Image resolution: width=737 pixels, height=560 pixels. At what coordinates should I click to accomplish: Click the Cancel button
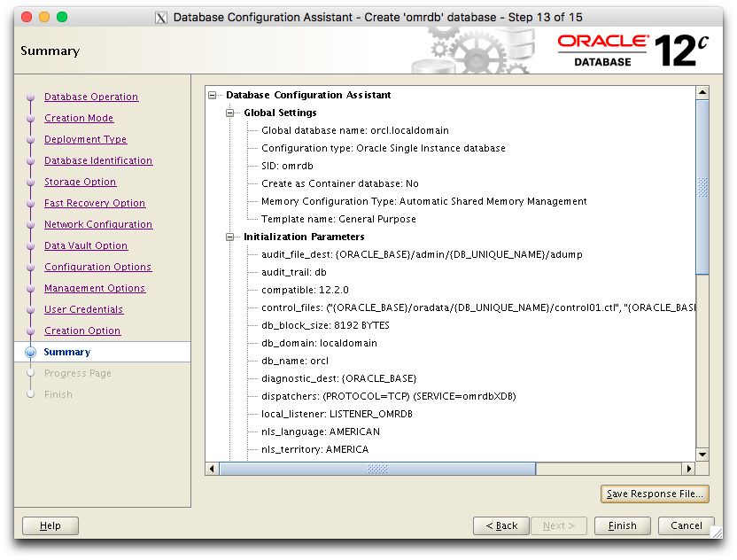tap(687, 525)
